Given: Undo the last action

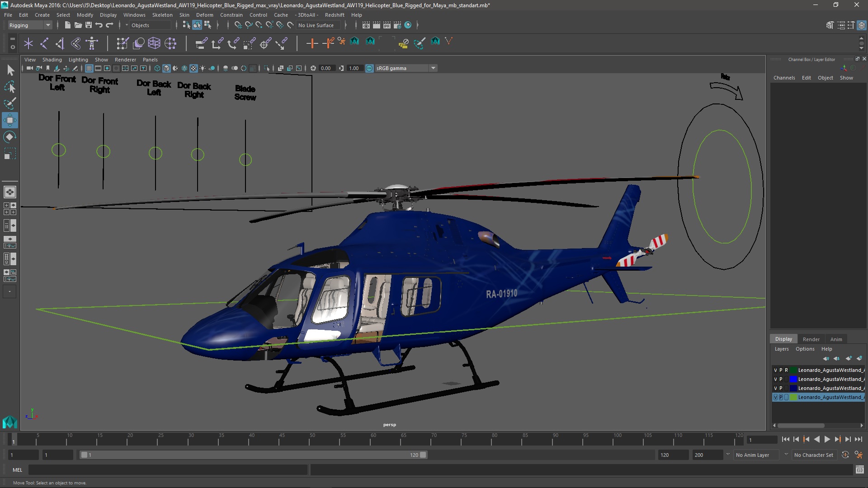Looking at the screenshot, I should tap(99, 25).
